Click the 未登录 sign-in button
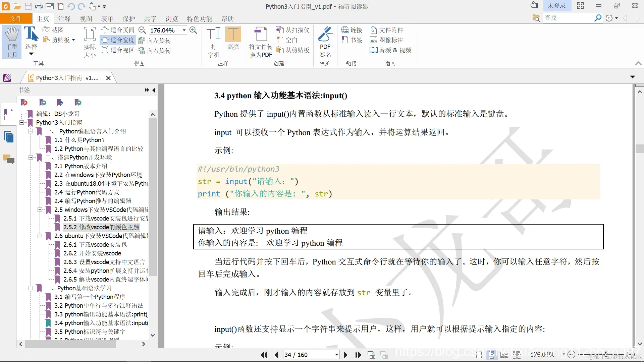 (556, 6)
